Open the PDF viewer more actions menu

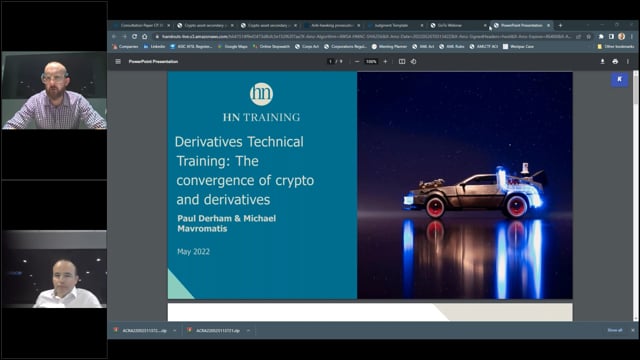click(628, 62)
